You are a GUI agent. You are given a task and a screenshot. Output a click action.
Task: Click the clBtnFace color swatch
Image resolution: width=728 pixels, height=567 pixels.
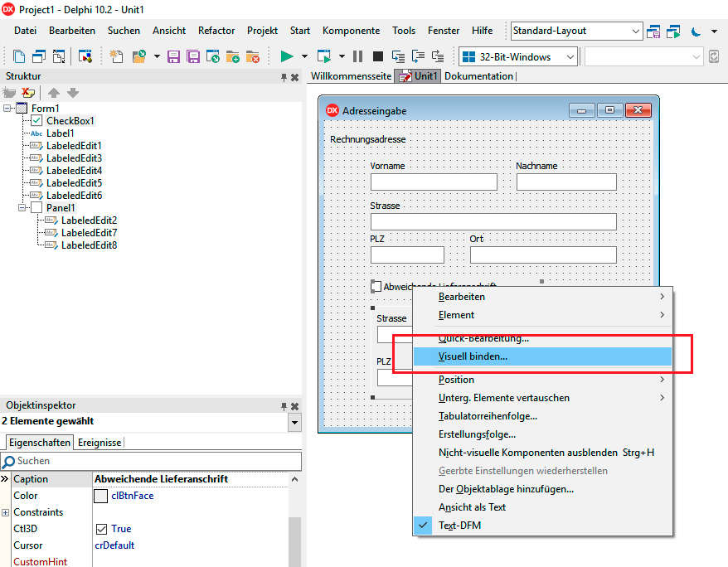coord(101,496)
